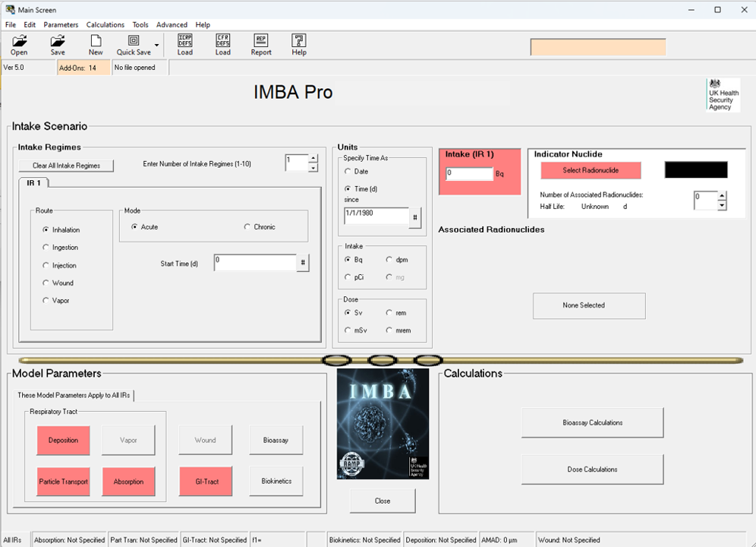
Task: Open the Advanced menu
Action: [172, 25]
